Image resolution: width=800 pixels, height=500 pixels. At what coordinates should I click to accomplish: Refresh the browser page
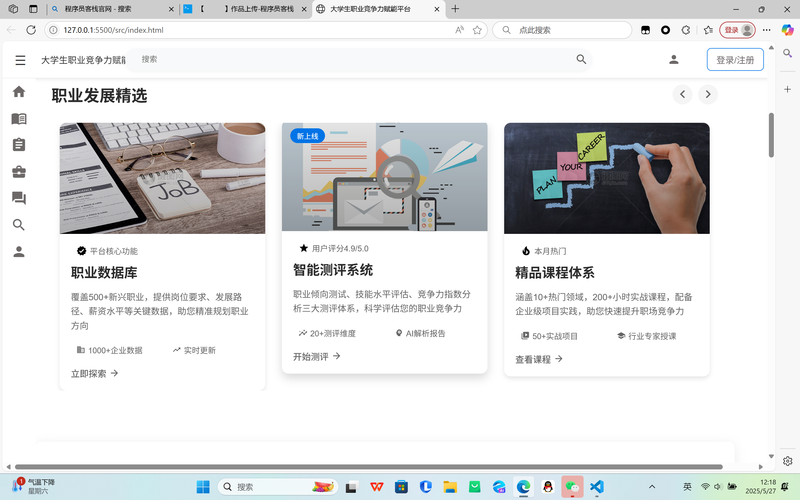click(x=31, y=30)
